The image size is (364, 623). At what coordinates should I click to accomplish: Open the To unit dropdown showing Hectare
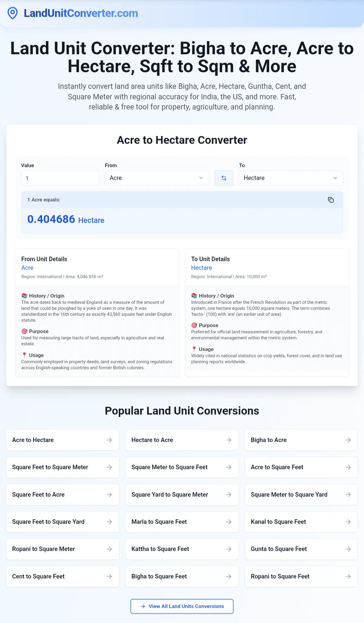291,178
